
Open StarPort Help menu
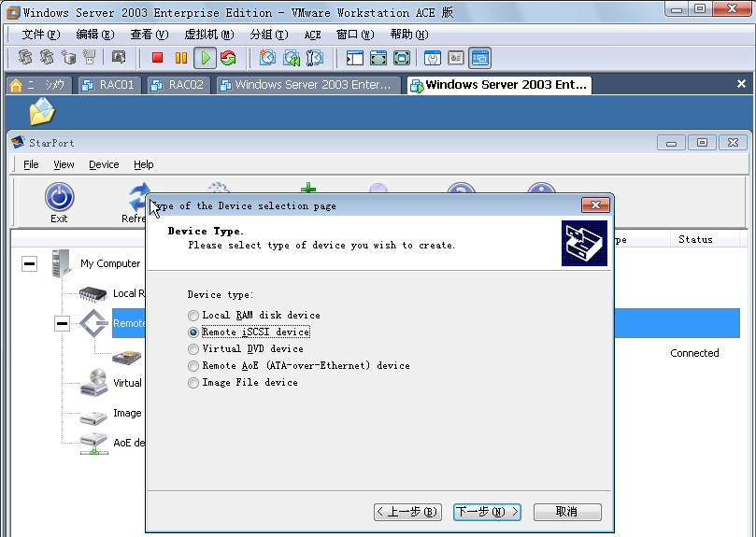144,165
